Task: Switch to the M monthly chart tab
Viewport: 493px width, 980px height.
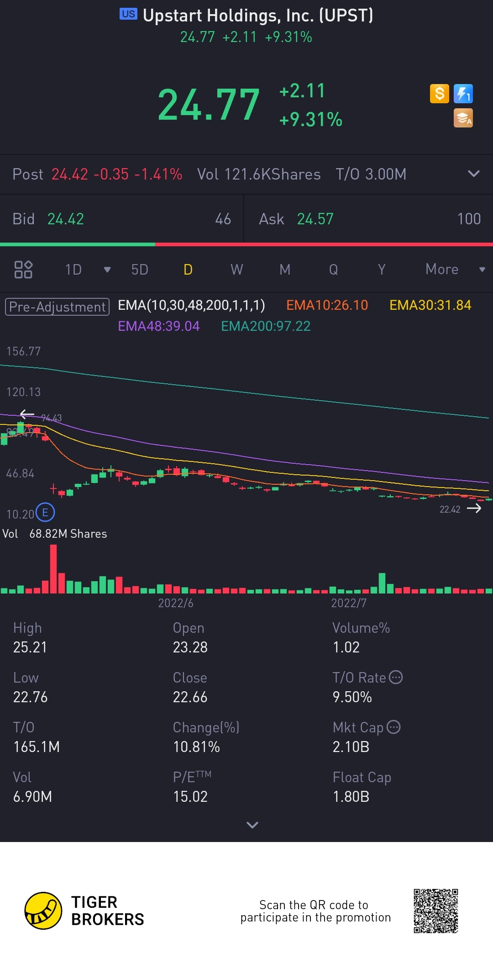Action: click(285, 270)
